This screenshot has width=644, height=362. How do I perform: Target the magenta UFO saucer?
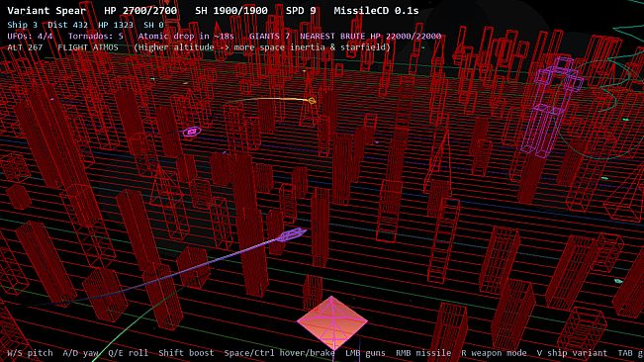[x=192, y=132]
